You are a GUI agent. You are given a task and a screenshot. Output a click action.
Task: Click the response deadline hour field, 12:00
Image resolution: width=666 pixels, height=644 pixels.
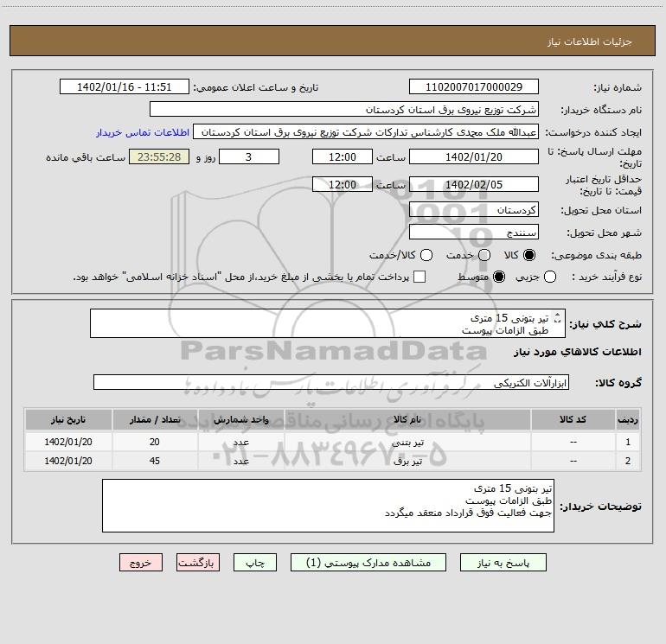(343, 156)
